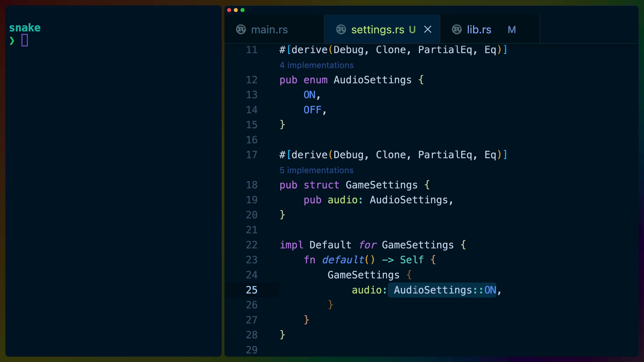Screen dimensions: 644x362
Task: Click the red window close button
Action: point(229,10)
